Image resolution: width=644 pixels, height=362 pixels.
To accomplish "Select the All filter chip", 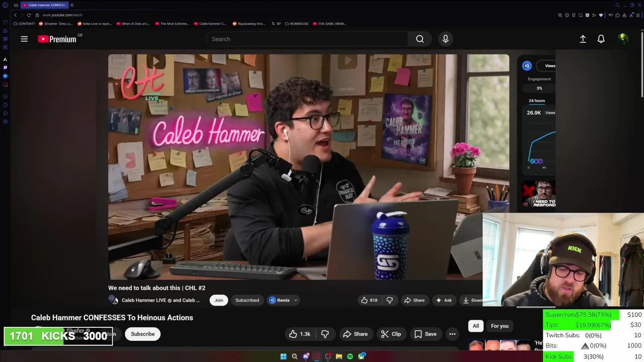I will (x=475, y=326).
